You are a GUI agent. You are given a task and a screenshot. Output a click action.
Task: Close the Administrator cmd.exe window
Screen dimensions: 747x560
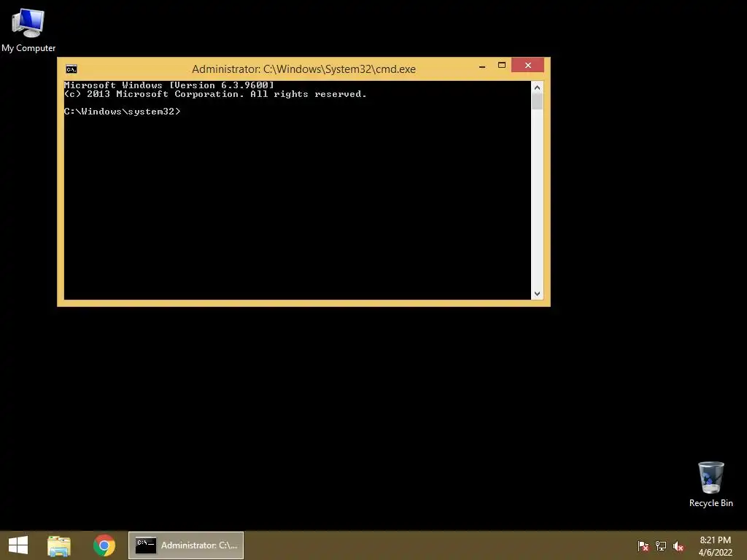tap(528, 65)
